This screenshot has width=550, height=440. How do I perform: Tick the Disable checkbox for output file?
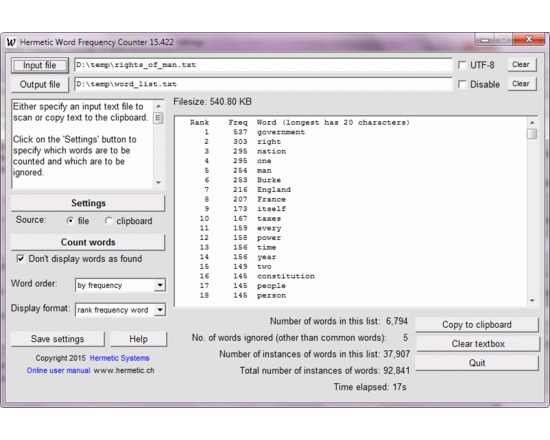point(462,84)
